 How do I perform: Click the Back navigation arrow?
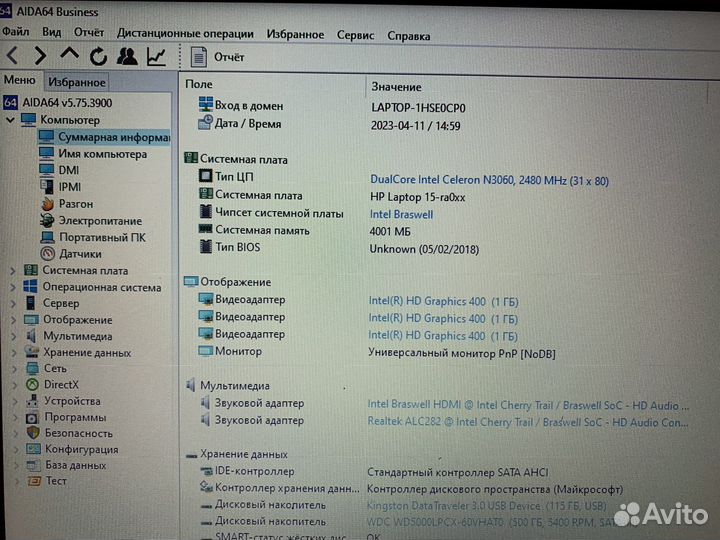point(12,56)
